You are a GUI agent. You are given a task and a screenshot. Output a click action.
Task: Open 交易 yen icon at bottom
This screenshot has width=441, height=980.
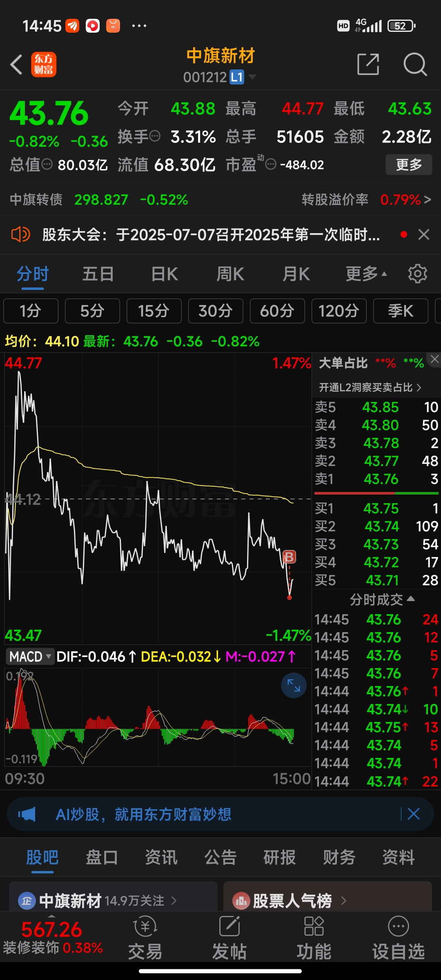(145, 926)
